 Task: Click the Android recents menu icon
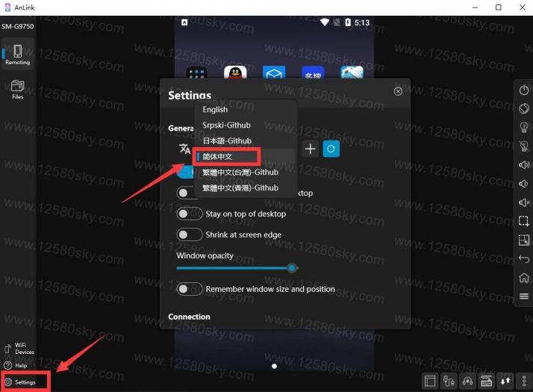pyautogui.click(x=524, y=296)
